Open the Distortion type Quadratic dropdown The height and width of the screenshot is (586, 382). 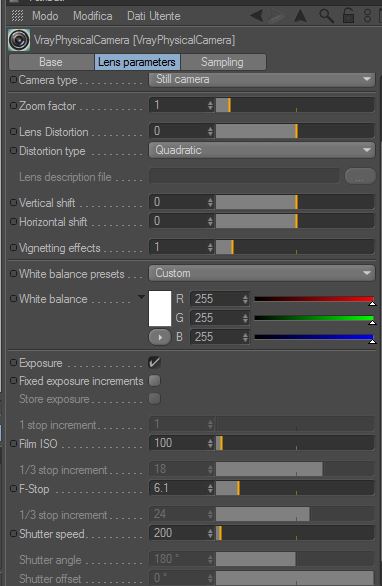click(262, 150)
